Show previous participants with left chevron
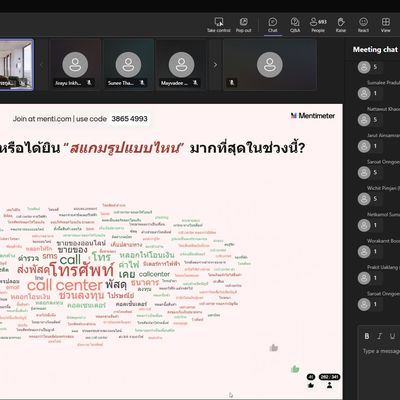Viewport: 400px width, 400px height. click(x=42, y=65)
